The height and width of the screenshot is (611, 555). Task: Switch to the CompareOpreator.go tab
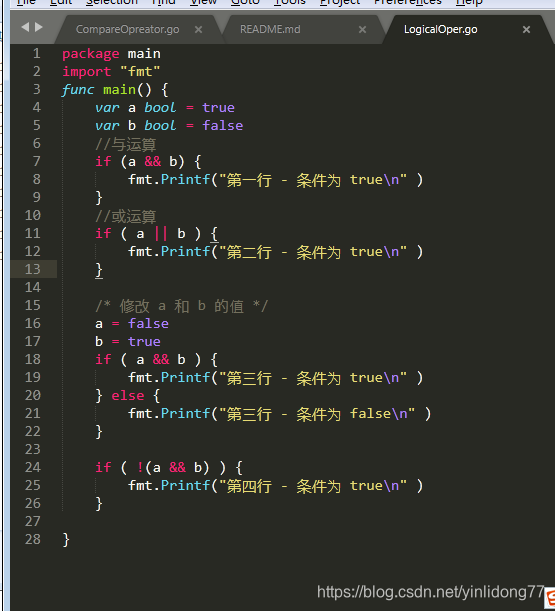pos(127,30)
